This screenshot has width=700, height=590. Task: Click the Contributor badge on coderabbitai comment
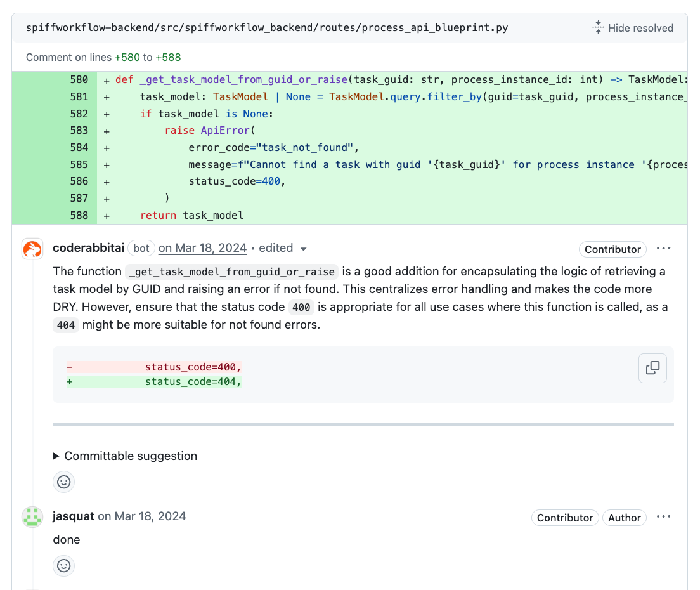coord(612,249)
